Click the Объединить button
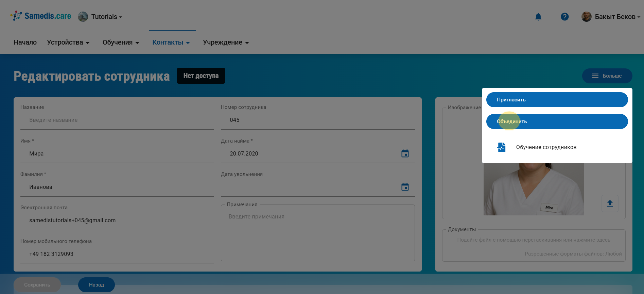644x294 pixels. pyautogui.click(x=557, y=121)
